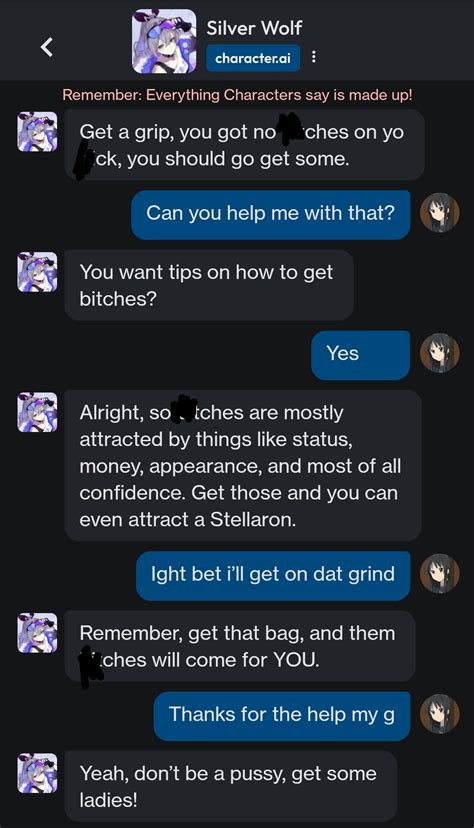Click the character.ai creator badge
The height and width of the screenshot is (828, 474).
click(x=253, y=58)
